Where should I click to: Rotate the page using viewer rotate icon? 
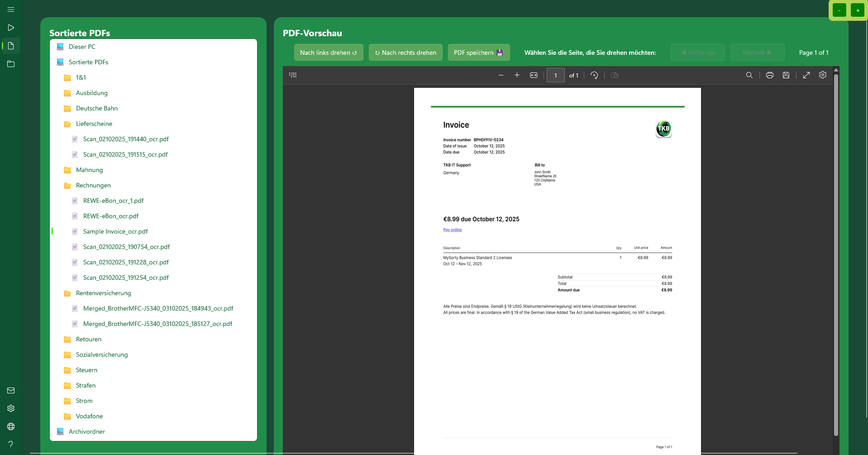(594, 75)
